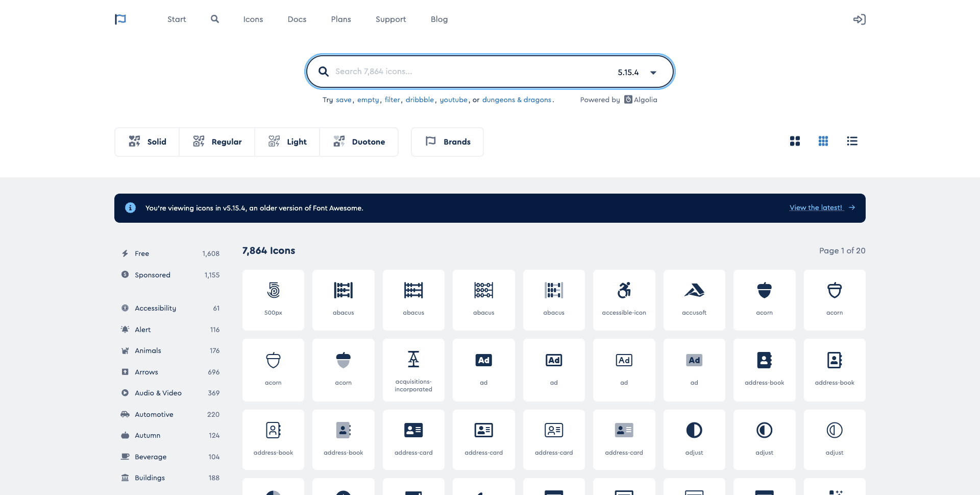Go to the Icons page
Image resolution: width=980 pixels, height=495 pixels.
253,19
